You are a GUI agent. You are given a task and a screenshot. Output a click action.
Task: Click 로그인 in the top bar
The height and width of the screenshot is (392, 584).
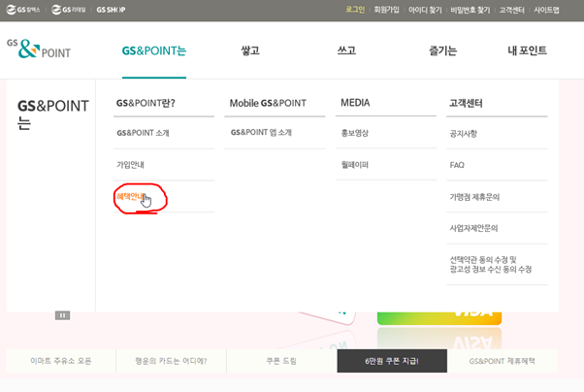pyautogui.click(x=355, y=10)
